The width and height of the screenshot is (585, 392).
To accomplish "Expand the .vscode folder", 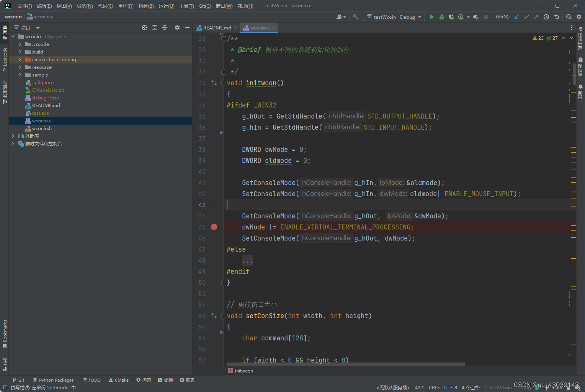I will [20, 44].
